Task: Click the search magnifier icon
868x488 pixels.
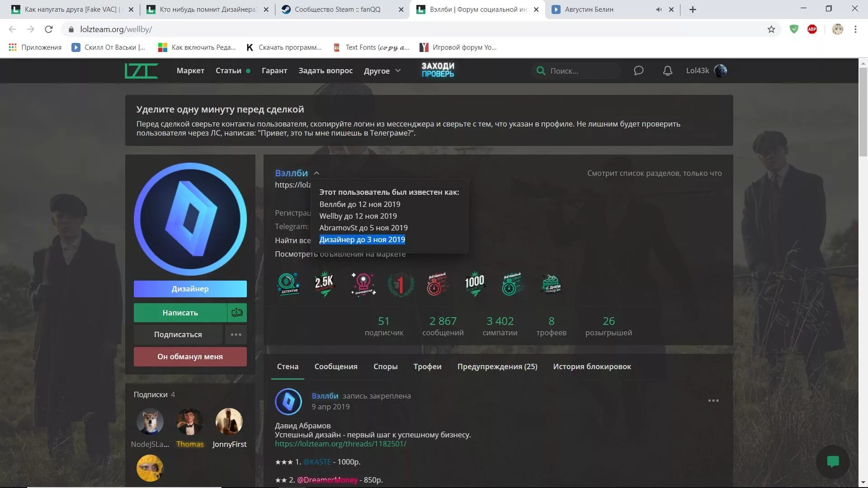Action: pyautogui.click(x=541, y=71)
